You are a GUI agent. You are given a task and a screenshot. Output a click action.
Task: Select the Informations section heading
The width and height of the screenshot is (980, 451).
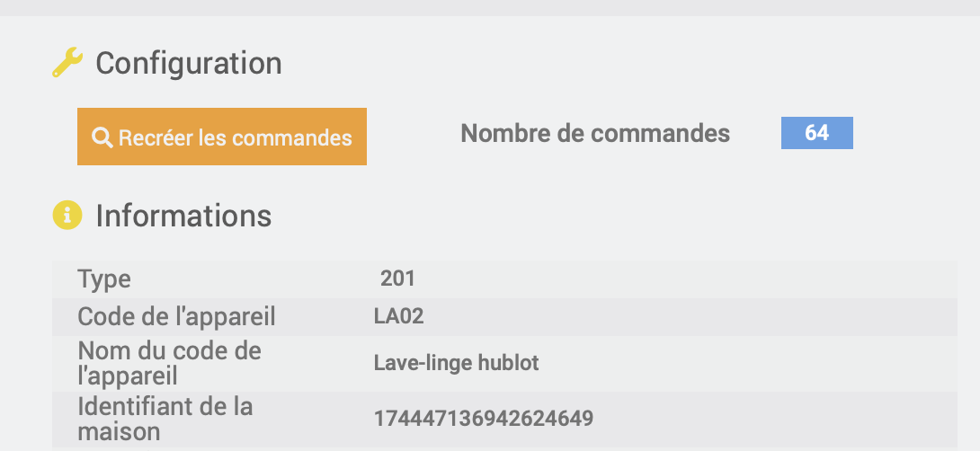click(x=183, y=216)
